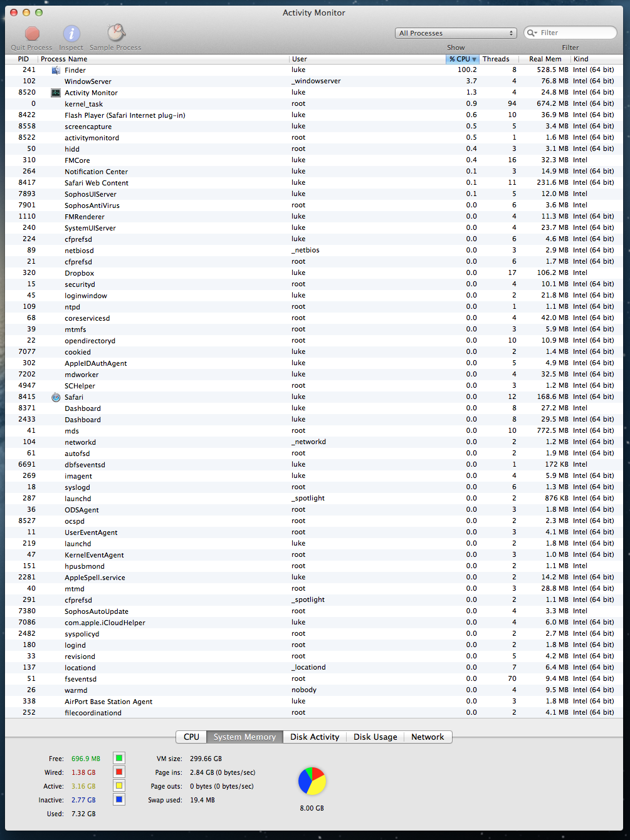Image resolution: width=630 pixels, height=840 pixels.
Task: Select the opendirectoryd row
Action: tap(315, 341)
